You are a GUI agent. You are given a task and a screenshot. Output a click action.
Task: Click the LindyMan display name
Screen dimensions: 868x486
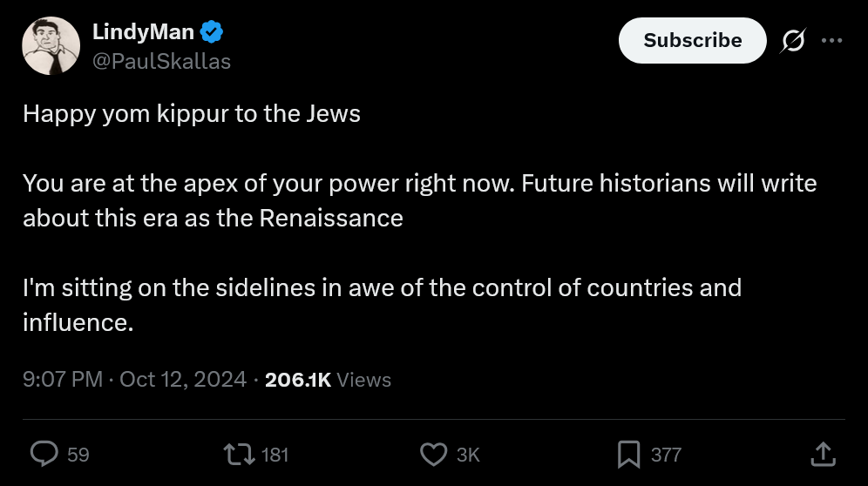(x=143, y=31)
